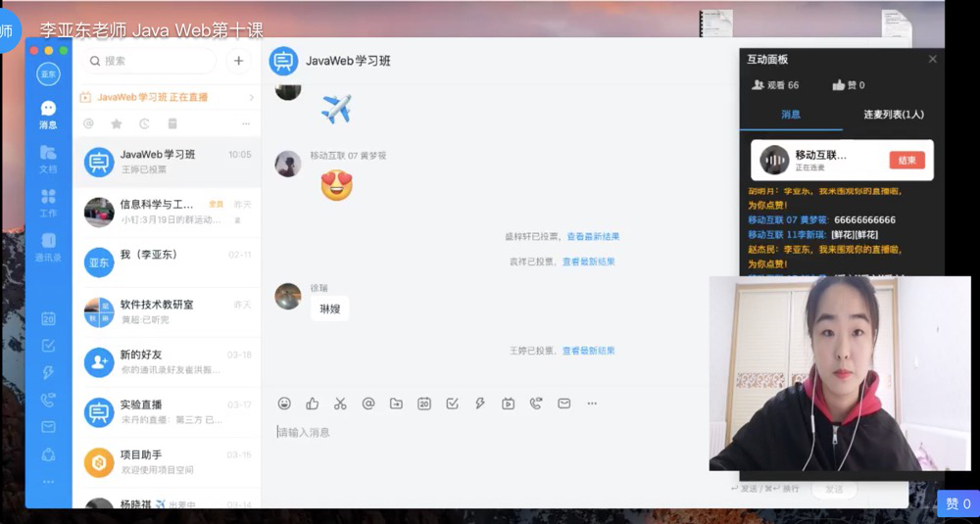The width and height of the screenshot is (980, 524).
Task: Expand more options in the chat toolbar
Action: click(x=592, y=403)
